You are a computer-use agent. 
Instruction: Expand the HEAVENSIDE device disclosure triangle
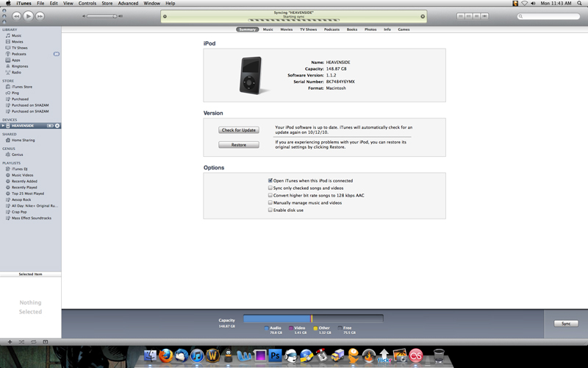pos(3,126)
